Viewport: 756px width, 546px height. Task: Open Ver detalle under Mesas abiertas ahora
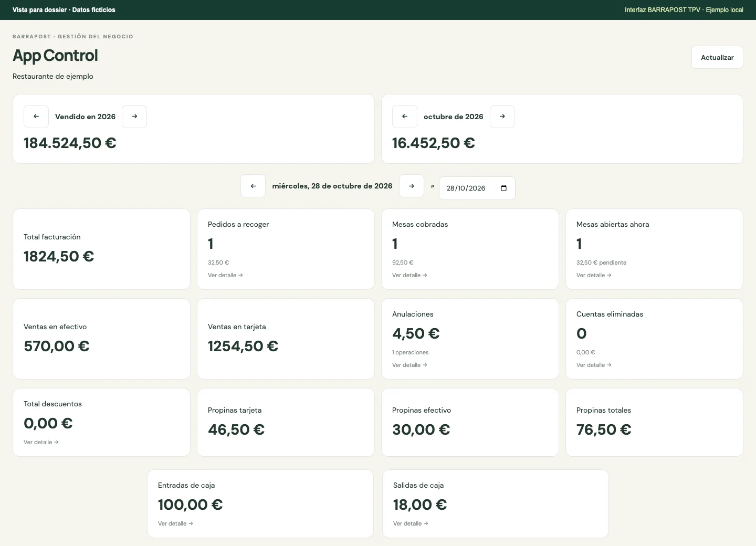(x=594, y=275)
